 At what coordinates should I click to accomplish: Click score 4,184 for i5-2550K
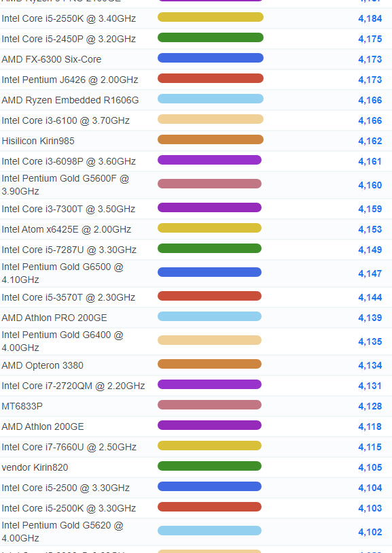coord(370,18)
